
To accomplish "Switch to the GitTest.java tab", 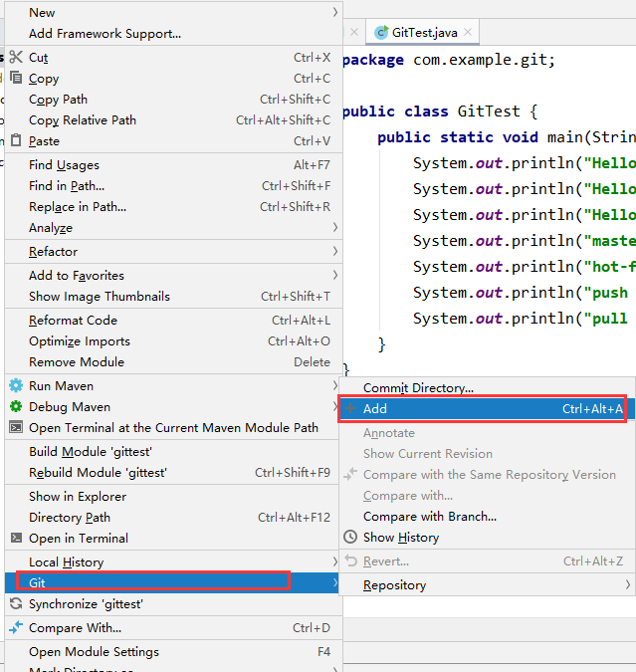I will click(422, 32).
